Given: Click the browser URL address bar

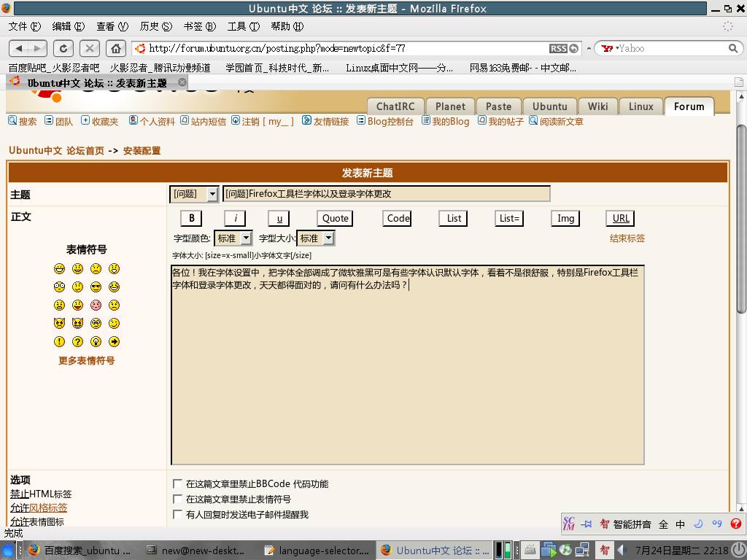Looking at the screenshot, I should click(348, 48).
